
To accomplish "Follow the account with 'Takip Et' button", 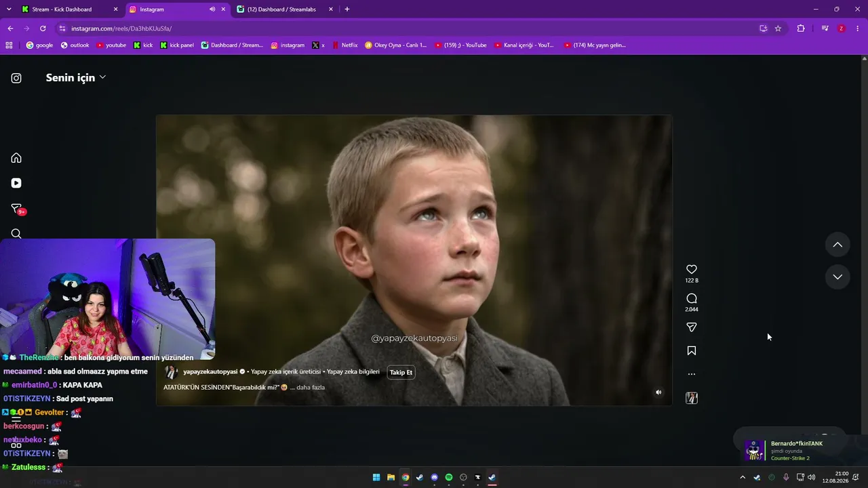I will (401, 372).
